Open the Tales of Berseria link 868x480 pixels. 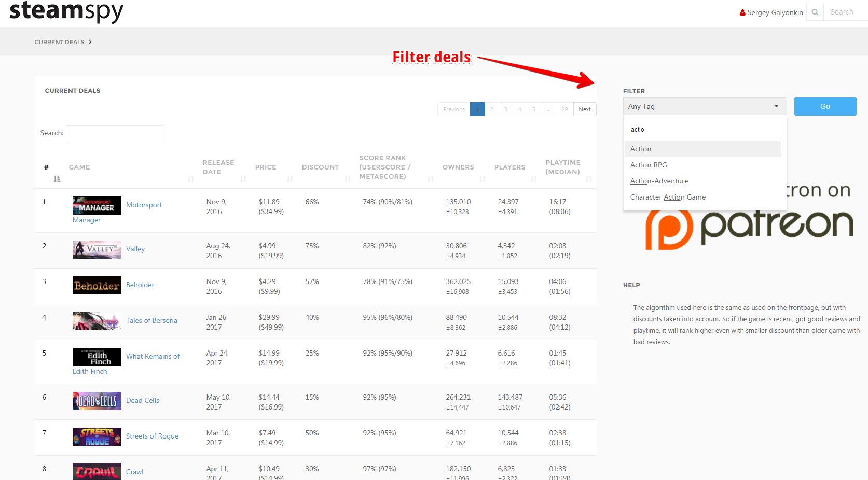click(x=151, y=321)
